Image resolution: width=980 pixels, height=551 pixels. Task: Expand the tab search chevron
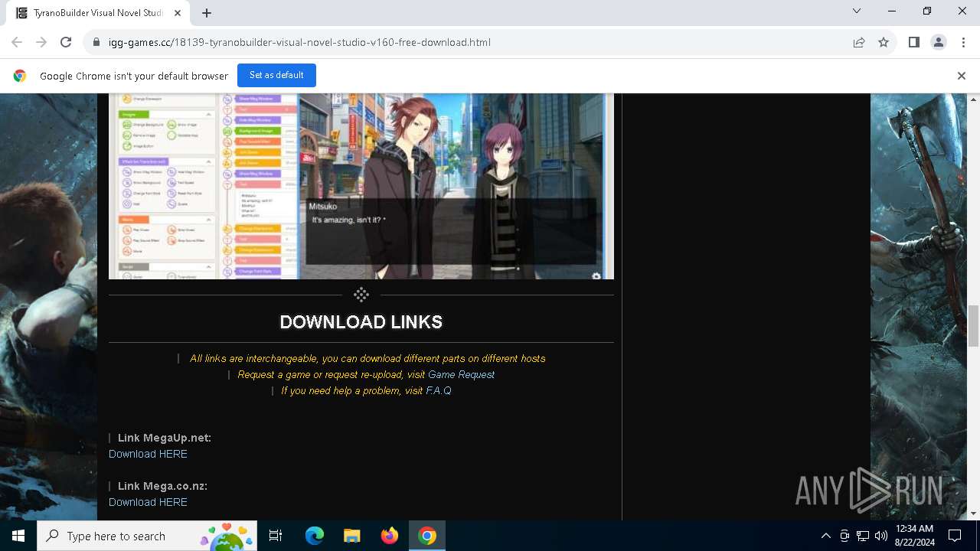coord(857,11)
